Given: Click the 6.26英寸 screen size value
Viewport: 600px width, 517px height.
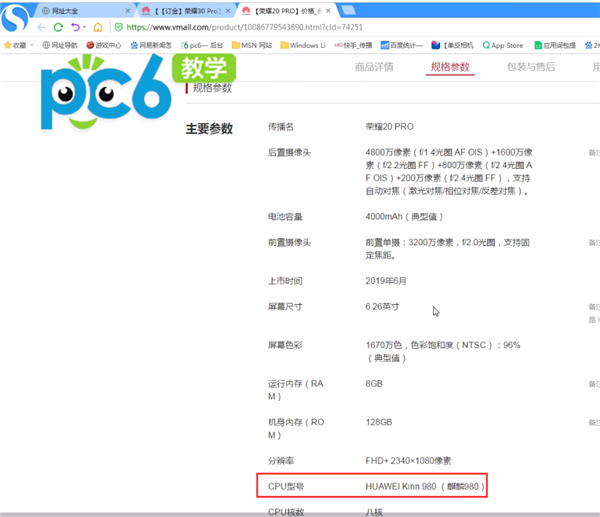Looking at the screenshot, I should tap(382, 307).
